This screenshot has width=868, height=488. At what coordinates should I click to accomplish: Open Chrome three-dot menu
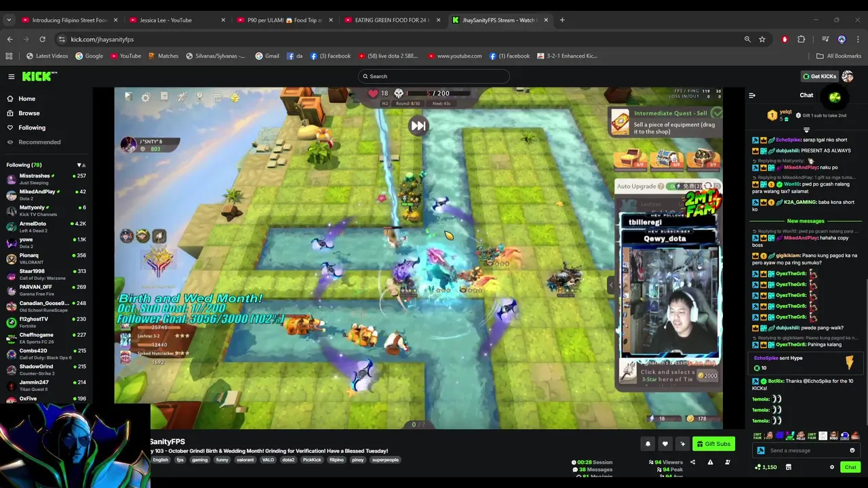(858, 39)
